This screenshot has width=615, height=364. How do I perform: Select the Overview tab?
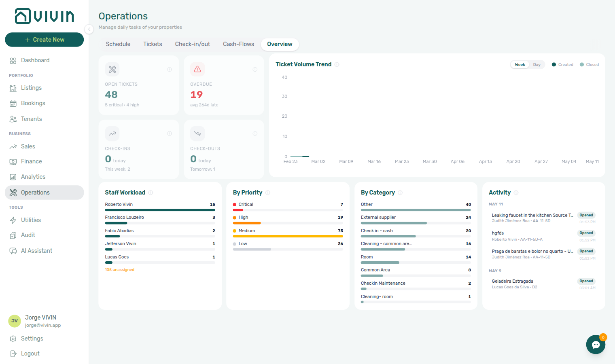coord(280,44)
